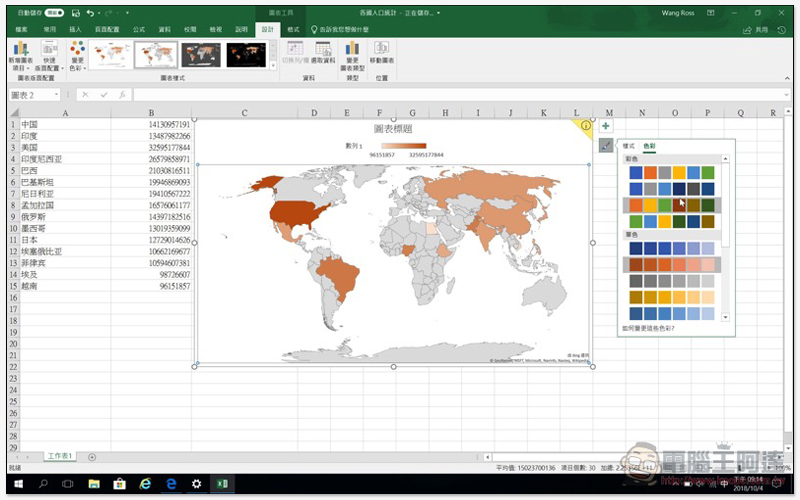Click 變更圖表類型 change chart type icon
Screen dimensions: 800x500
[x=353, y=56]
